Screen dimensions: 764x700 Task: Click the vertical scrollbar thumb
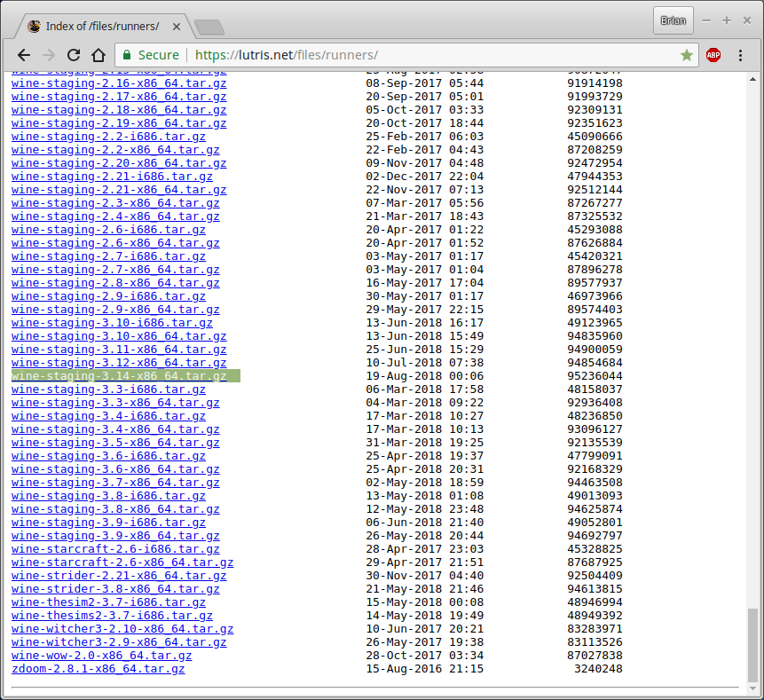[752, 645]
